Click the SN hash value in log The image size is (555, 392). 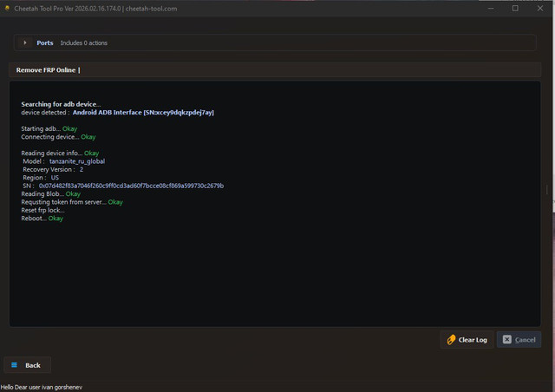pos(131,186)
